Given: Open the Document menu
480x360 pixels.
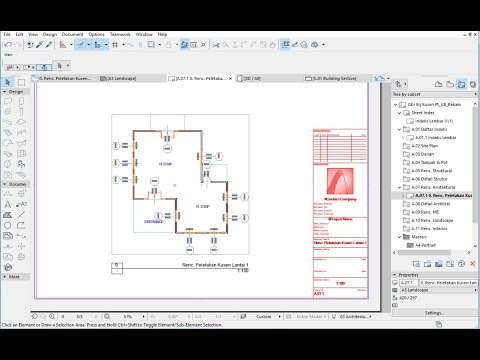Looking at the screenshot, I should click(x=72, y=34).
